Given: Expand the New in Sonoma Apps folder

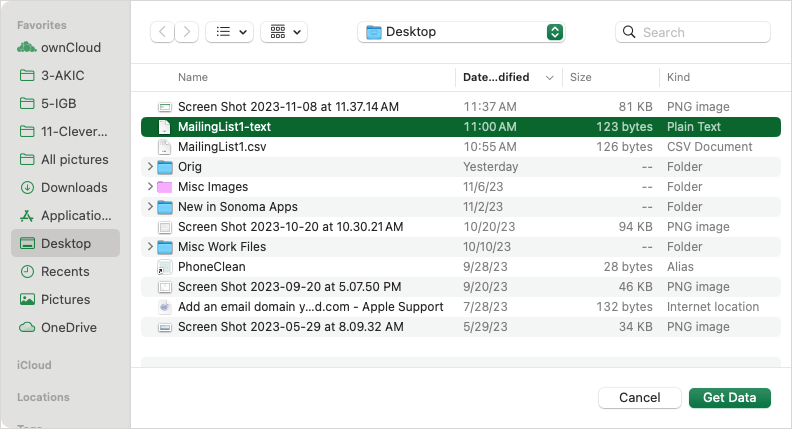Looking at the screenshot, I should point(150,207).
